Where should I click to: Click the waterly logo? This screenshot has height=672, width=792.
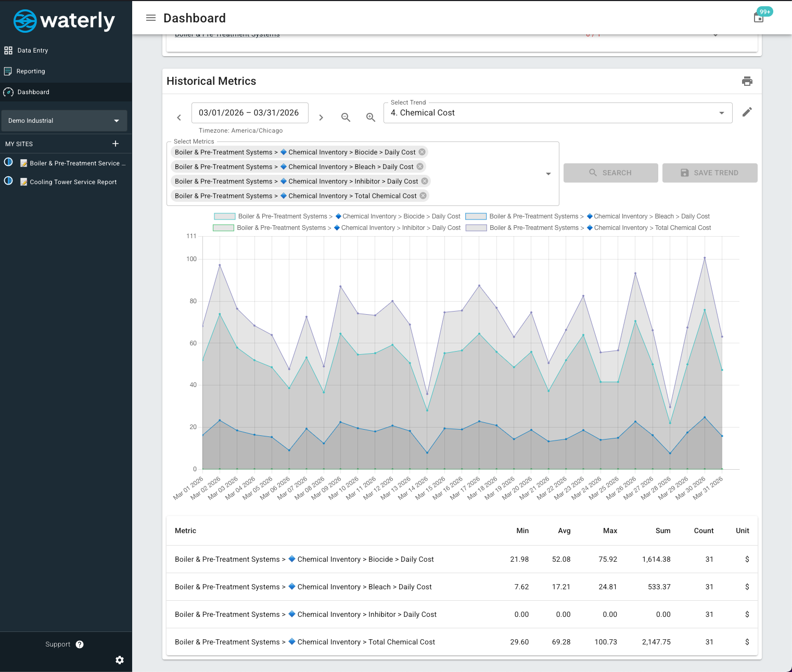point(64,21)
